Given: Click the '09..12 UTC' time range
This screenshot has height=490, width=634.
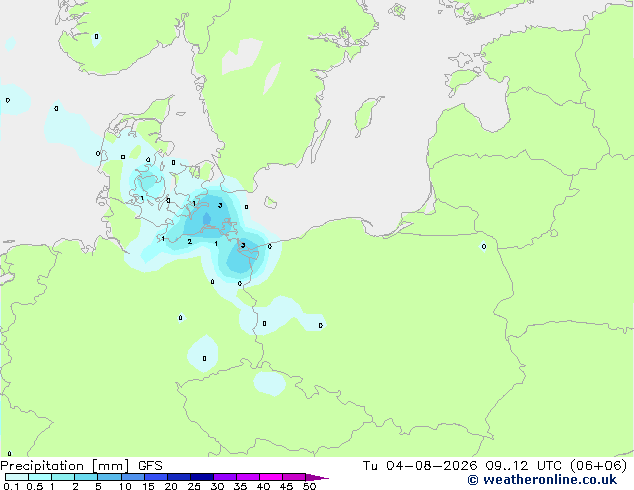Looking at the screenshot, I should tap(523, 466).
